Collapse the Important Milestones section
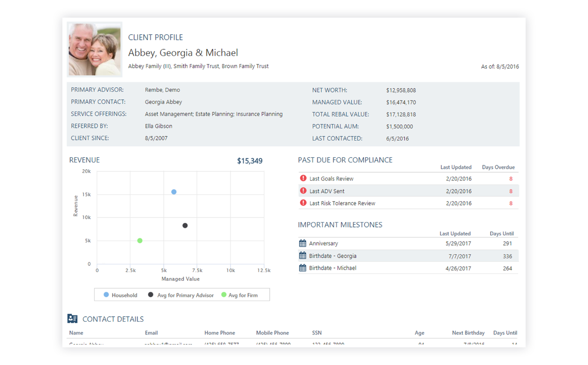The image size is (588, 365). pos(340,224)
